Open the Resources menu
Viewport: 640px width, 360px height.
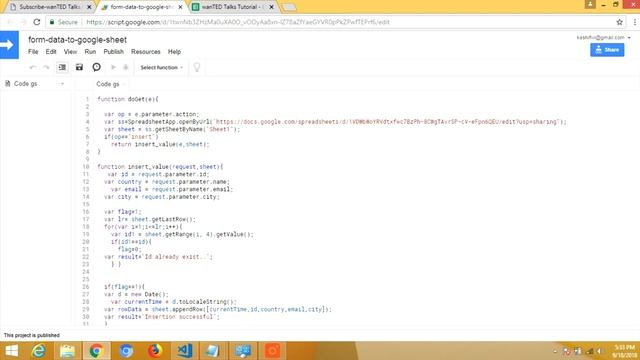click(146, 52)
